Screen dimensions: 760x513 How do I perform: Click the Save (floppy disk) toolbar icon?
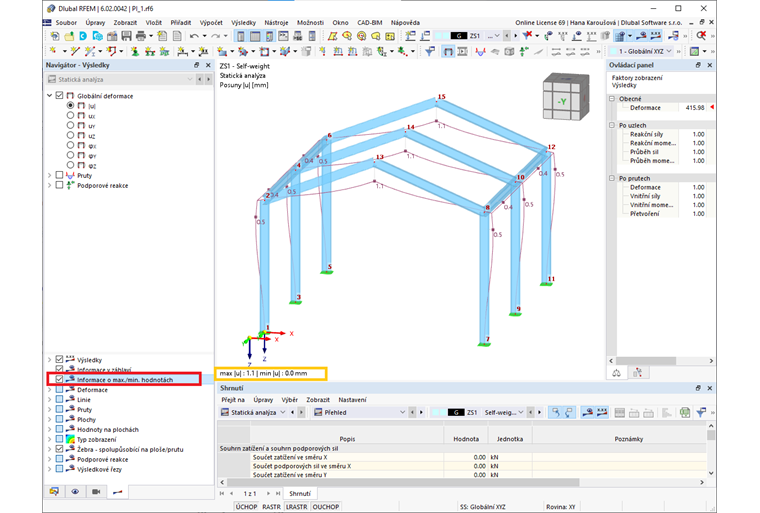click(x=127, y=36)
